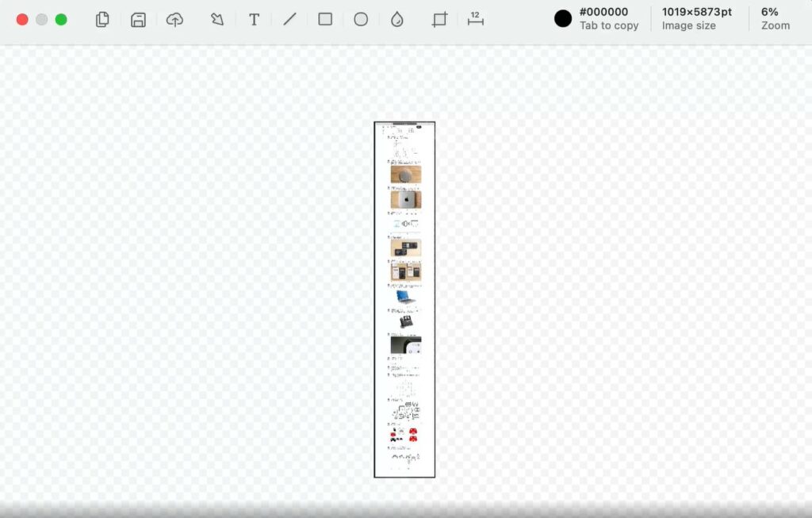Open the black color swatch
812x518 pixels.
[563, 19]
